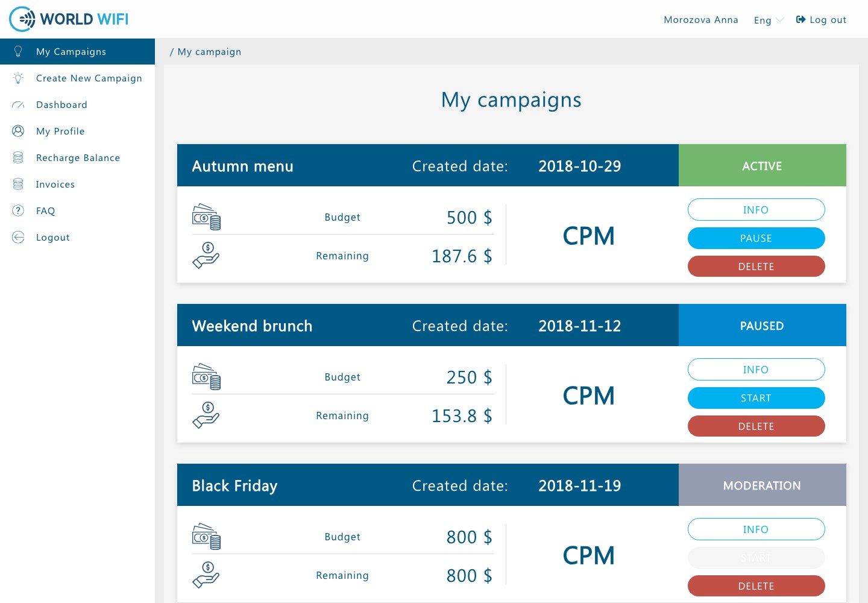This screenshot has height=603, width=868.
Task: Open the Invoices menu item
Action: point(77,185)
